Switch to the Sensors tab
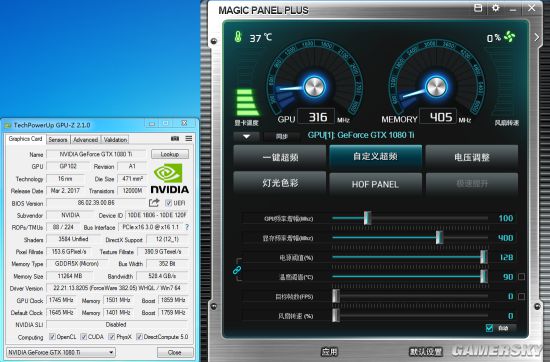The image size is (550, 362). point(58,140)
